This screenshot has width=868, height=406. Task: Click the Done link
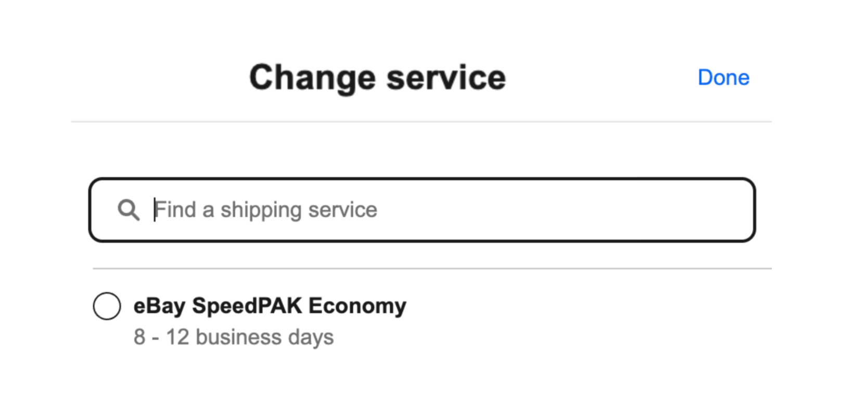[723, 78]
